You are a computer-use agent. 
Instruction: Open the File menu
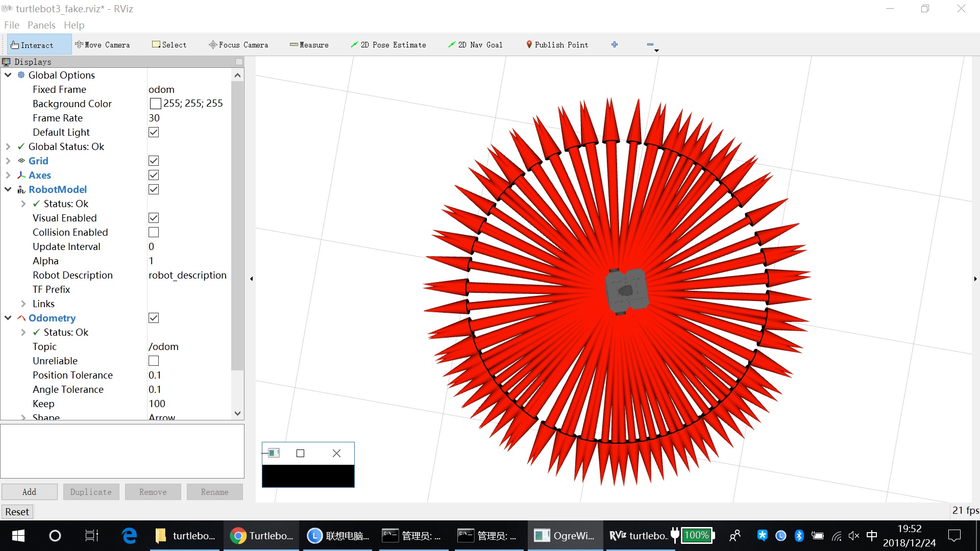(x=11, y=25)
